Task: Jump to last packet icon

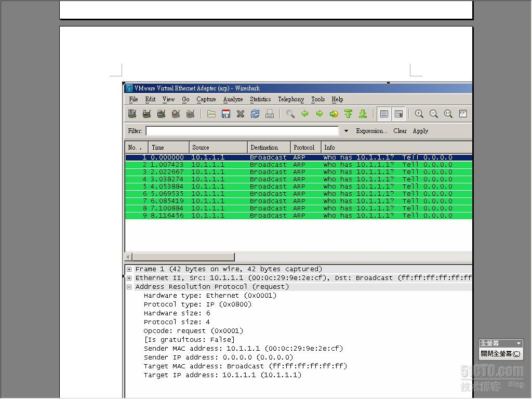Action: 363,114
